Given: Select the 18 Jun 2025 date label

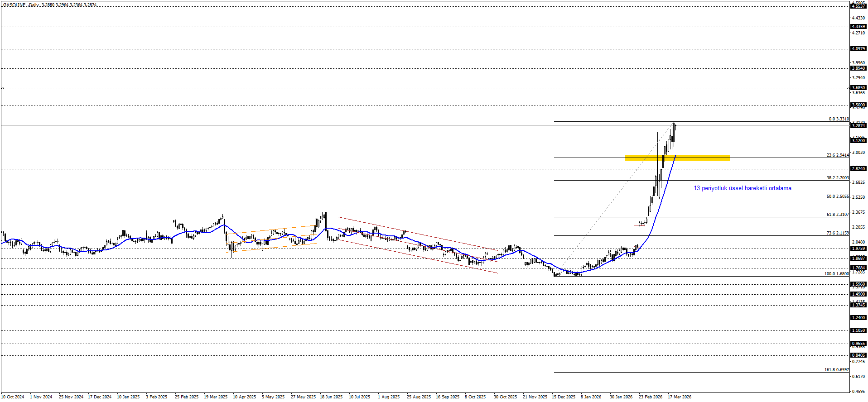Looking at the screenshot, I should tap(331, 397).
